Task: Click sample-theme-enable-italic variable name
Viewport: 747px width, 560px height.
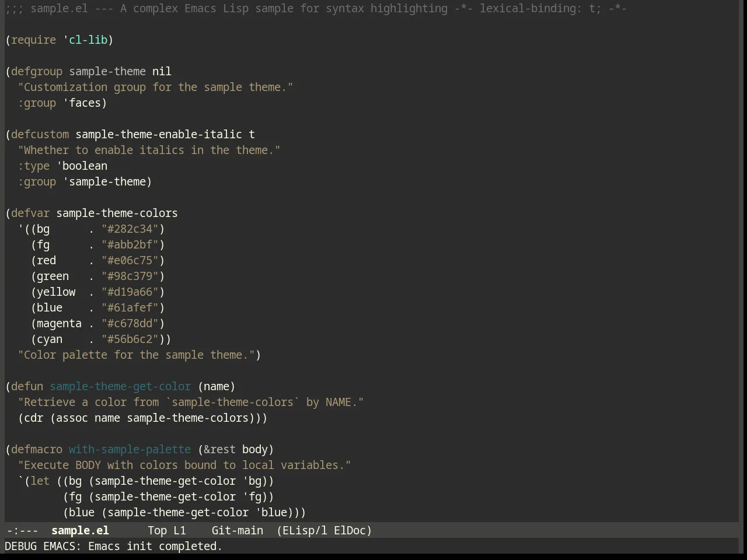Action: (x=159, y=134)
